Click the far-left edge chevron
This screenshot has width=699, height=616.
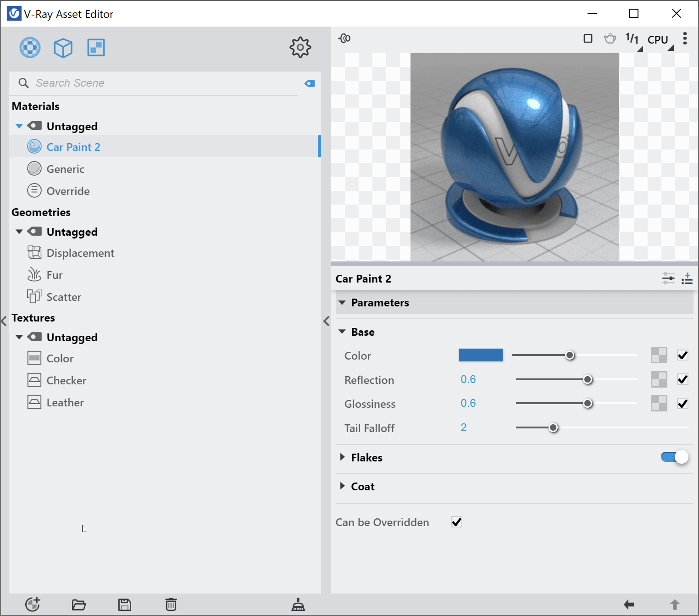(4, 321)
